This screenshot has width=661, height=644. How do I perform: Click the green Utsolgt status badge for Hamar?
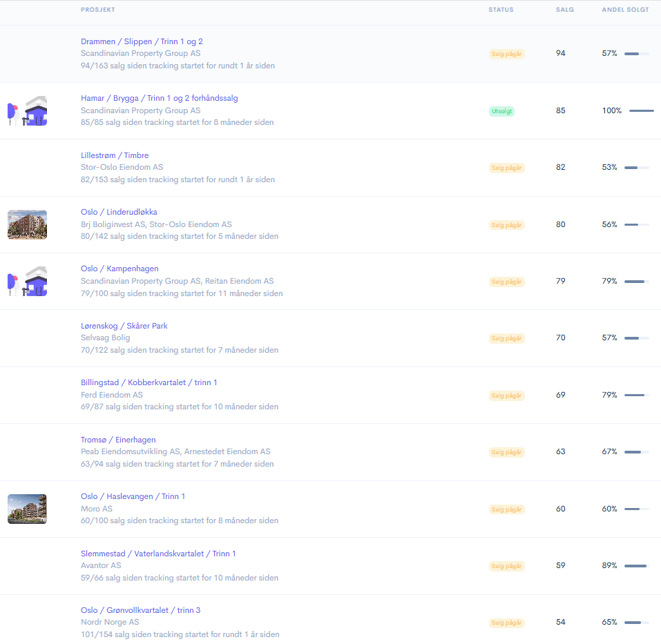501,111
